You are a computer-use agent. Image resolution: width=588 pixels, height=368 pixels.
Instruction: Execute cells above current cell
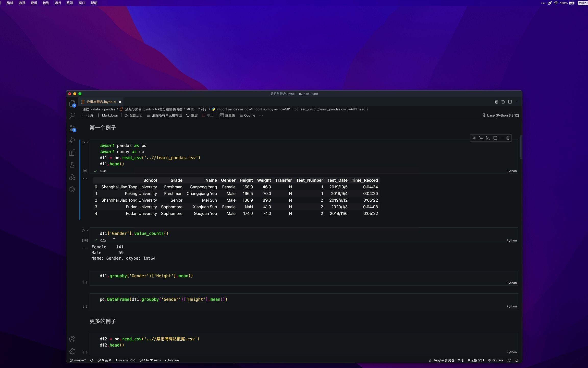[481, 138]
